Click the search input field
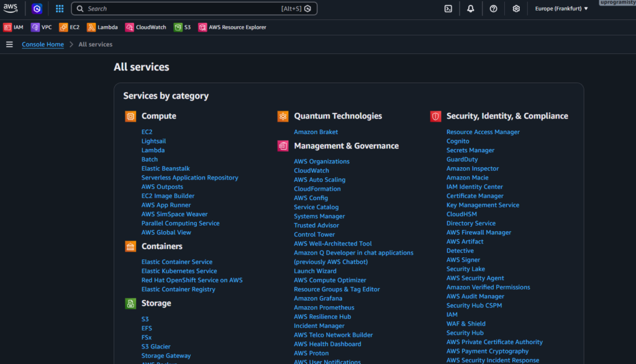 tap(186, 9)
